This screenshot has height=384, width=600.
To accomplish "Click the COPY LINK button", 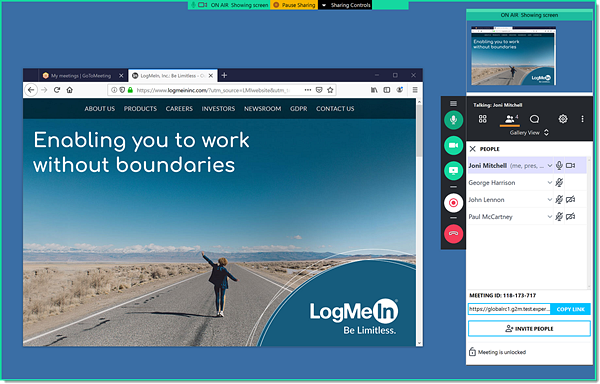I will (x=570, y=309).
